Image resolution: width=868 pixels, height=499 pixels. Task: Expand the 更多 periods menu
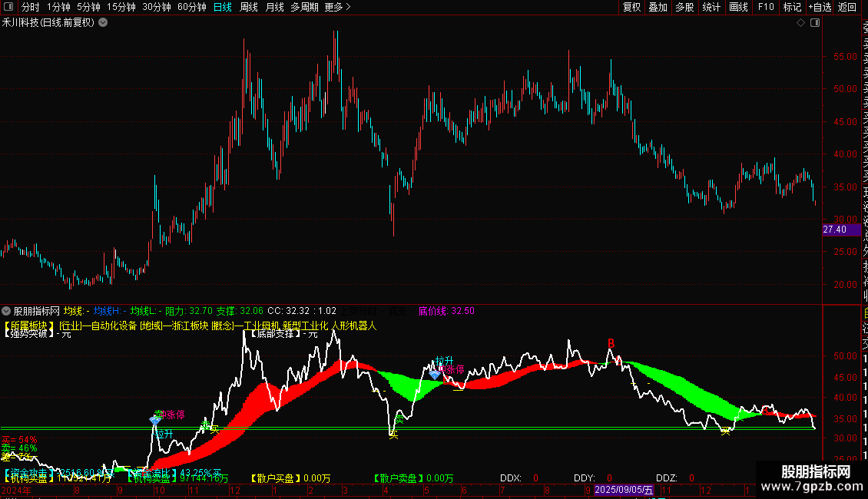point(337,7)
